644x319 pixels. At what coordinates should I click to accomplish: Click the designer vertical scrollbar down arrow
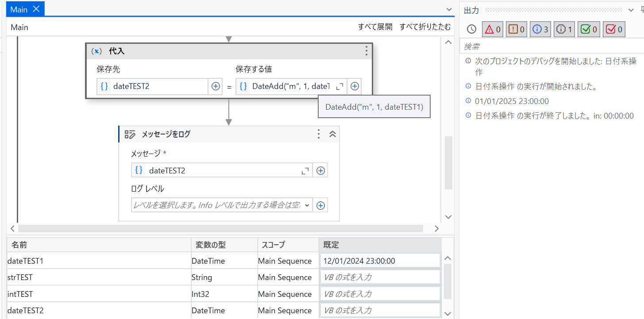[448, 217]
